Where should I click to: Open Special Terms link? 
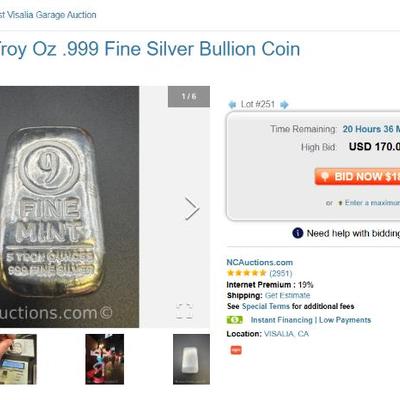point(266,306)
